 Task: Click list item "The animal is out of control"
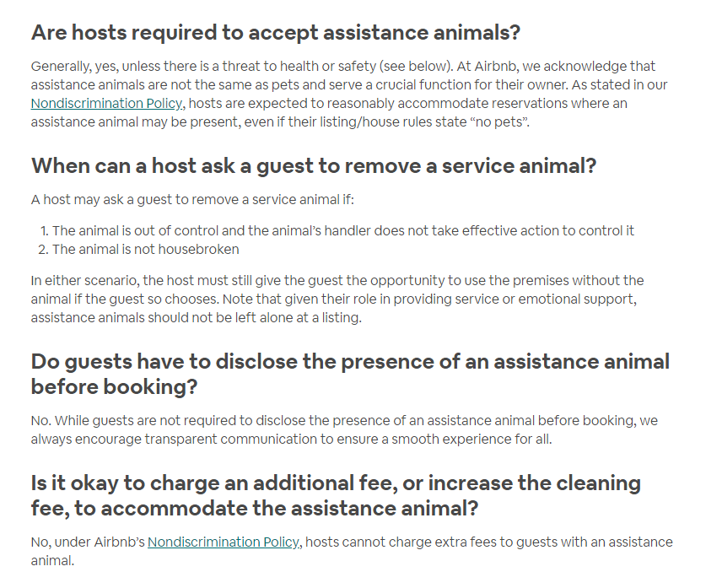(342, 230)
